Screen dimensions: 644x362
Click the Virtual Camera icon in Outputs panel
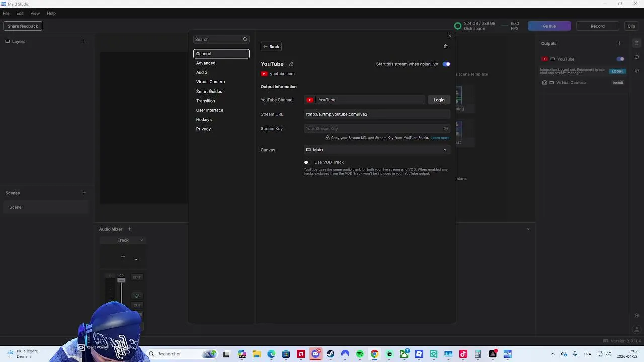tap(544, 83)
